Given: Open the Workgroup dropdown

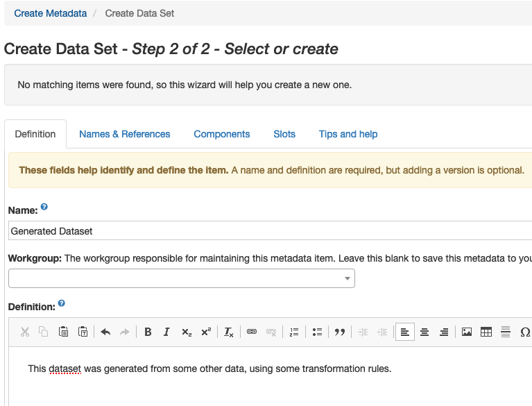Looking at the screenshot, I should coord(182,278).
